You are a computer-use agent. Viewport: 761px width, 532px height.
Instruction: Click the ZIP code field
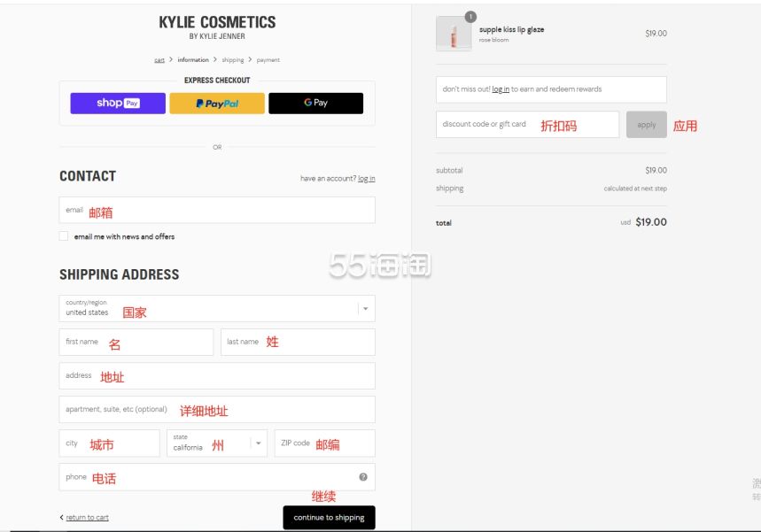point(324,443)
